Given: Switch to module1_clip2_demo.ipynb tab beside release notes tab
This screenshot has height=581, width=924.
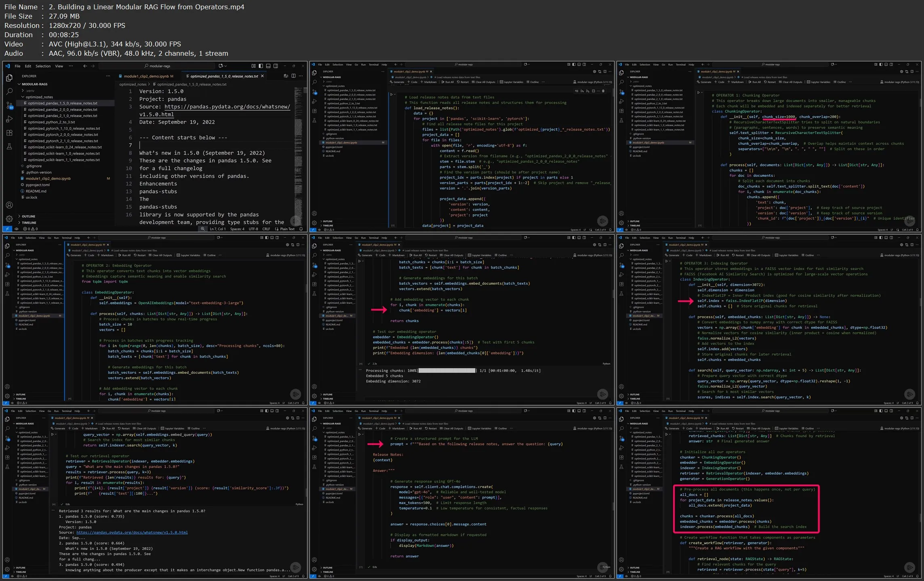Looking at the screenshot, I should point(146,76).
